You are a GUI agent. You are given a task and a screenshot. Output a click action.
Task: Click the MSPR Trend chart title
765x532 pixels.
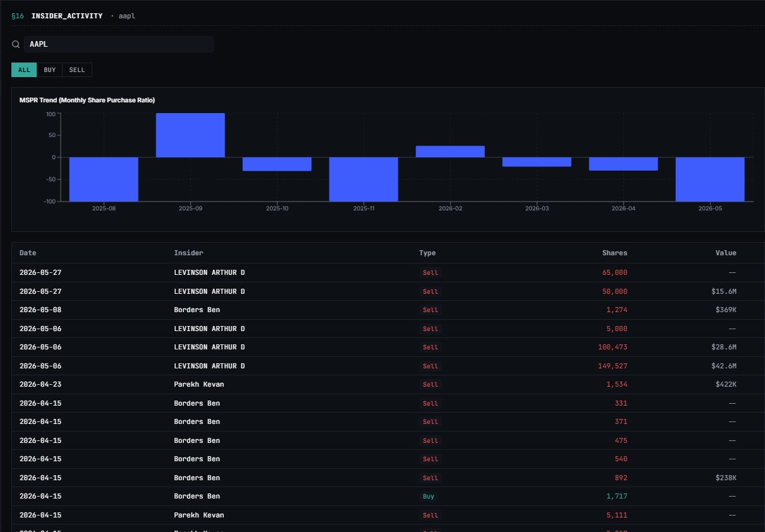click(87, 100)
